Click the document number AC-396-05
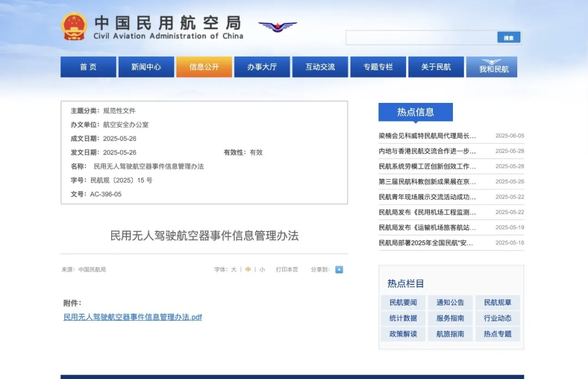This screenshot has width=588, height=379. pyautogui.click(x=106, y=194)
